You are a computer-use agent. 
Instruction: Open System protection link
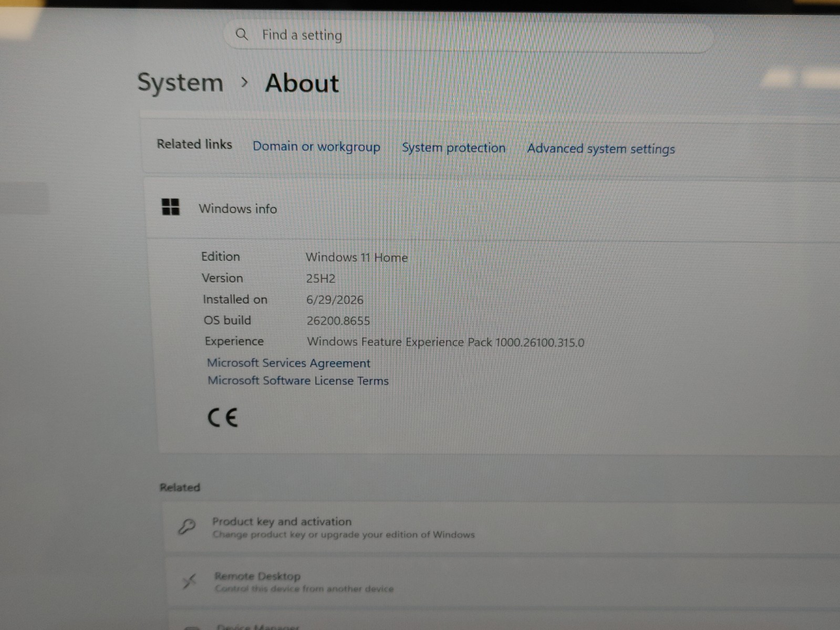coord(453,148)
